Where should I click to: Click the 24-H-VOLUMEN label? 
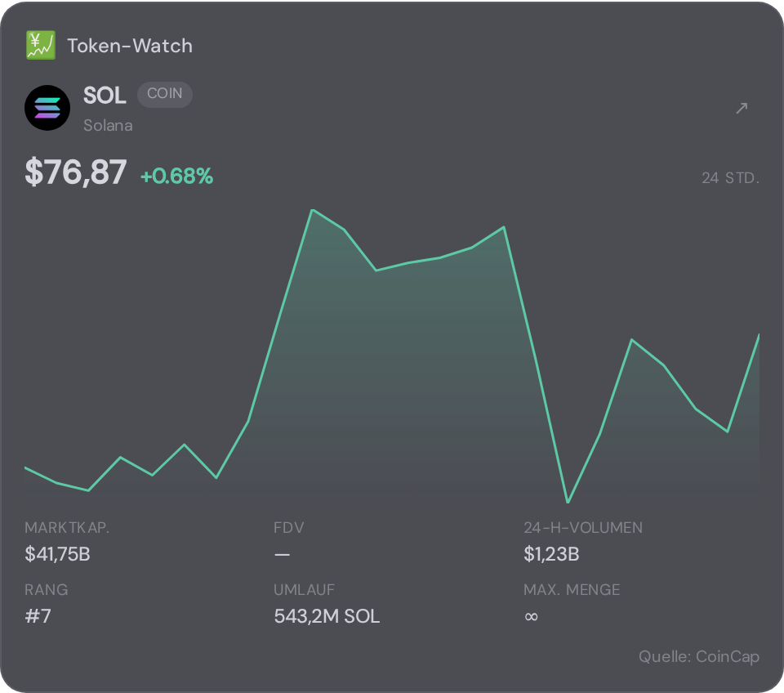[x=583, y=527]
